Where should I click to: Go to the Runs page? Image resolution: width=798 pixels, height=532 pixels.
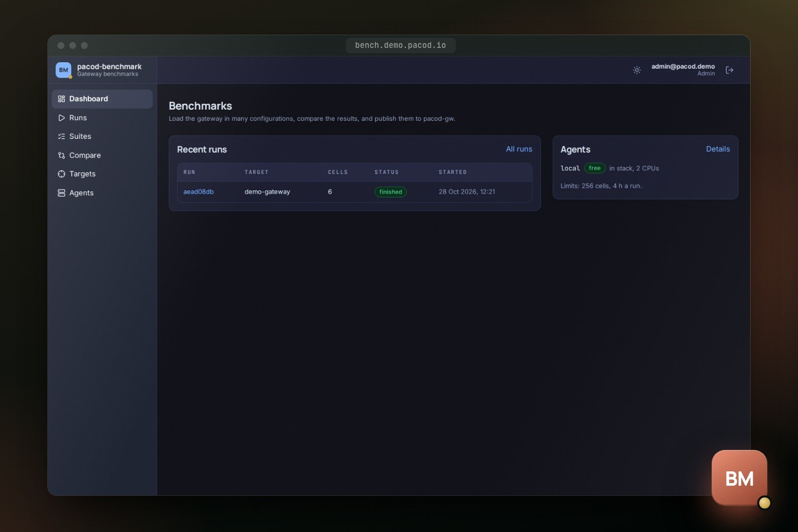point(102,118)
